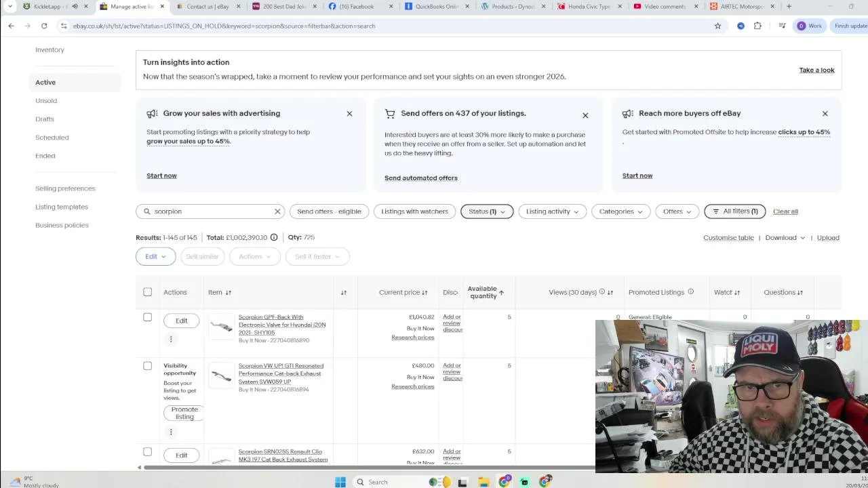Open Listing templates in the sidebar
The height and width of the screenshot is (488, 868).
62,207
